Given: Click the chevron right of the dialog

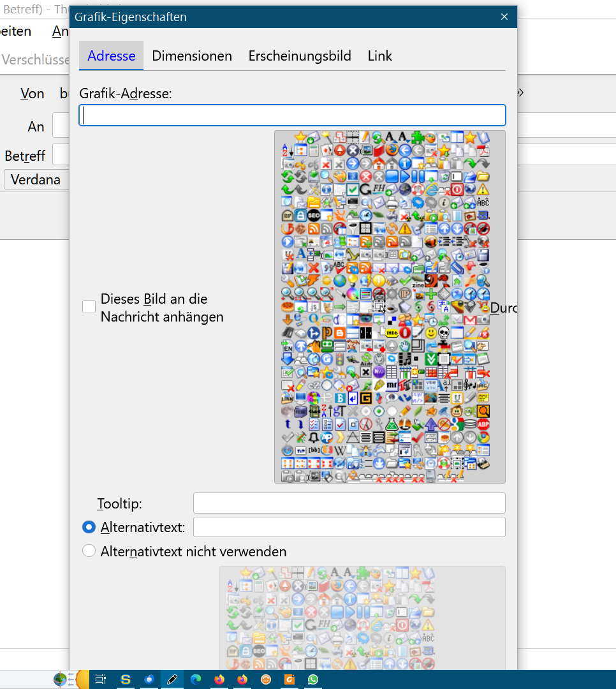Looking at the screenshot, I should click(x=520, y=93).
